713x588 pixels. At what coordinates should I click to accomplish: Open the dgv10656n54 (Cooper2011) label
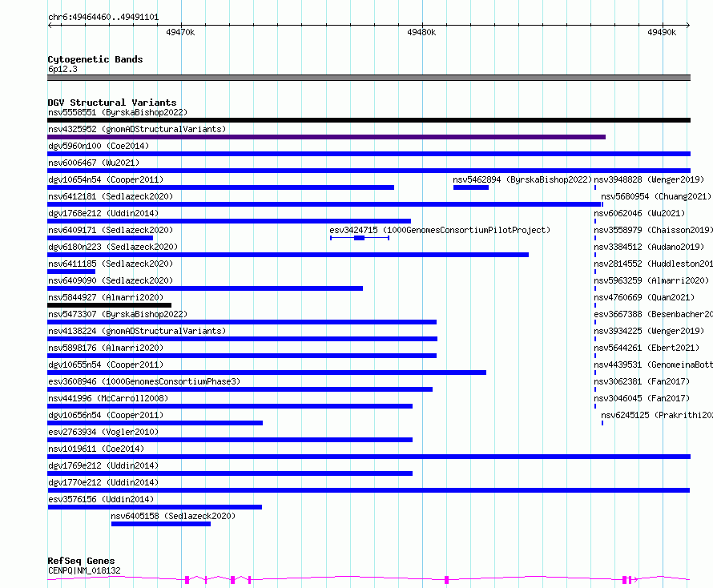coord(106,415)
